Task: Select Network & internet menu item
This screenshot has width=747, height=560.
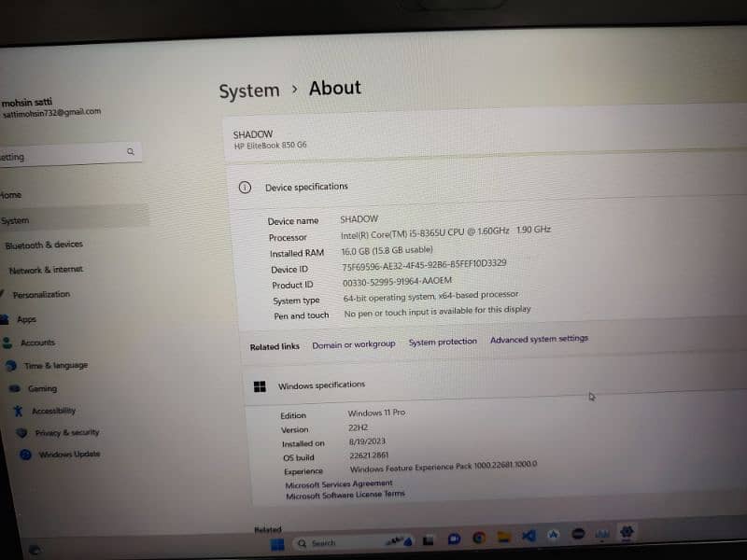Action: pyautogui.click(x=46, y=270)
